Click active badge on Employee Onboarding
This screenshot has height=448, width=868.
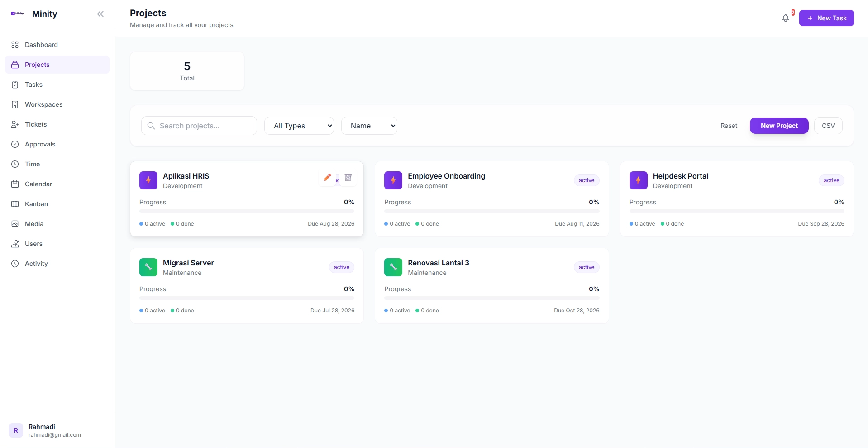(x=587, y=180)
